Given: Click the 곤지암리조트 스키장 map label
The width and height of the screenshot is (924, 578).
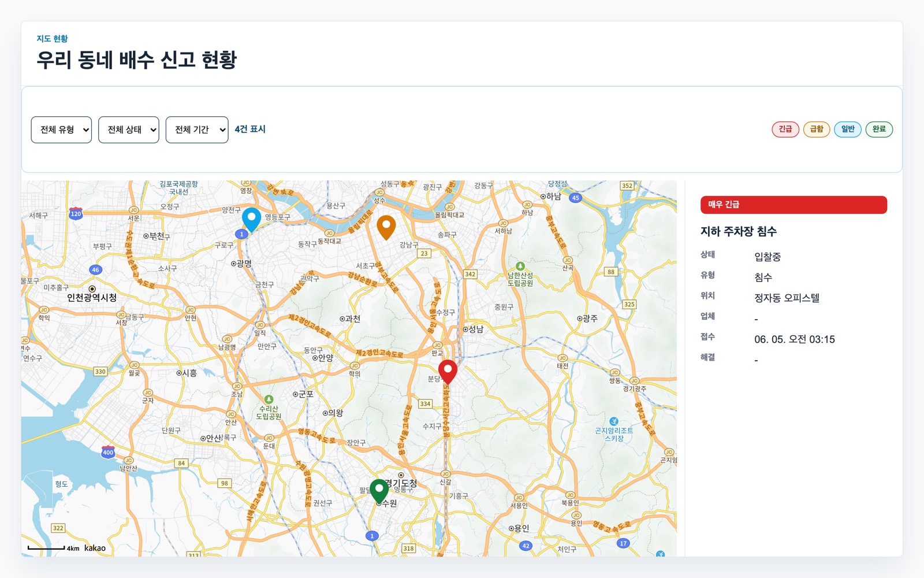Looking at the screenshot, I should (x=614, y=434).
